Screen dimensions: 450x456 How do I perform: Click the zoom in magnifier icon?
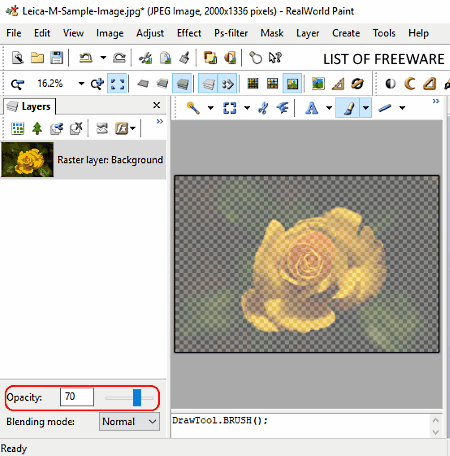97,84
